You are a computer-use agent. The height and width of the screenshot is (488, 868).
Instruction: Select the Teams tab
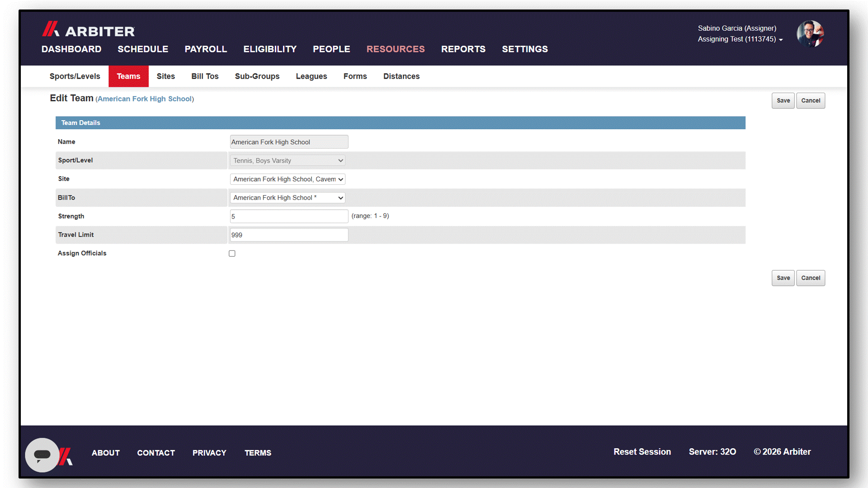pyautogui.click(x=128, y=76)
